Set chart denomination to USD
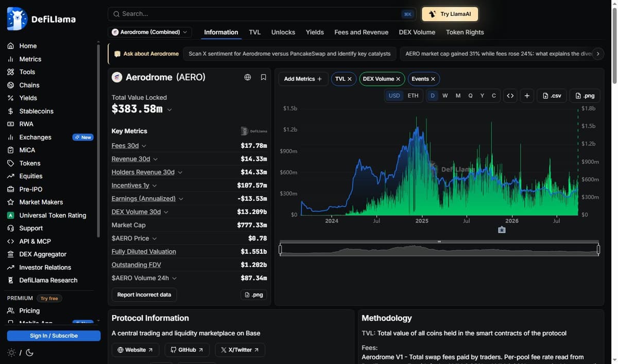 click(x=394, y=96)
